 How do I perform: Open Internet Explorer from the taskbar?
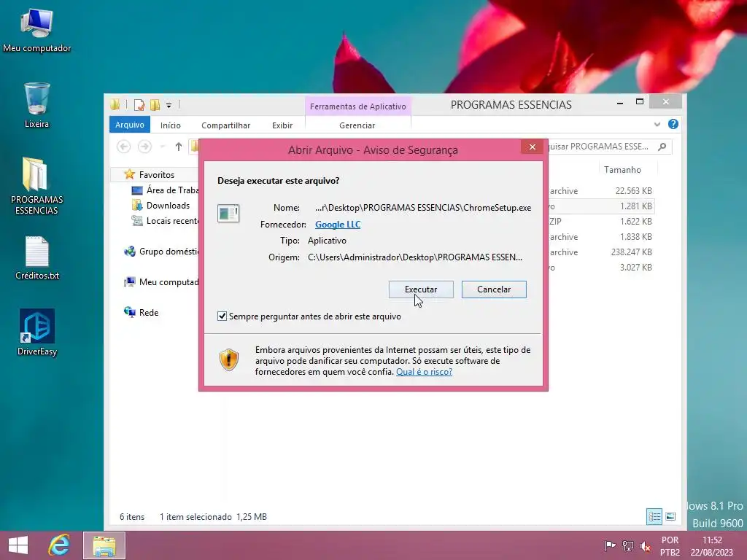click(59, 545)
